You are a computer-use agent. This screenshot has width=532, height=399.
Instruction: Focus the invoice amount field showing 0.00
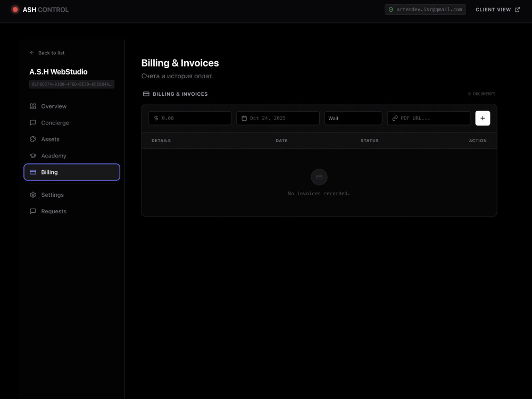click(190, 118)
